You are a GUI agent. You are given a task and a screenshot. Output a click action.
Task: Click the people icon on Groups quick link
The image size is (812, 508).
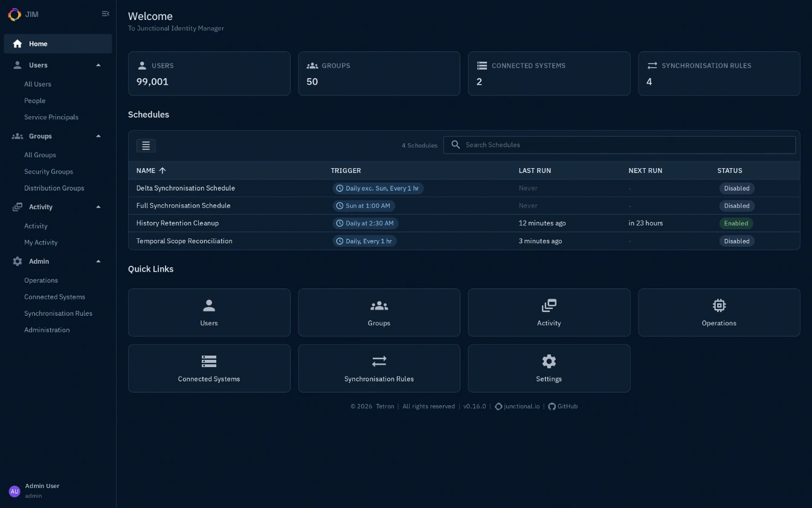379,305
